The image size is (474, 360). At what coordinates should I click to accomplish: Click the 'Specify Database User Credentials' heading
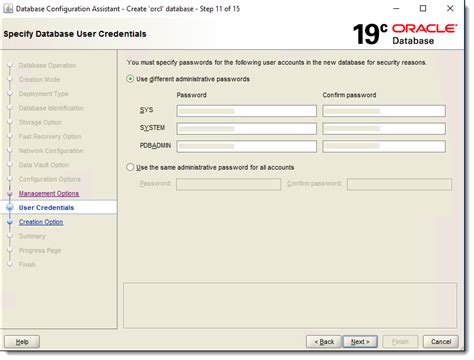tap(75, 34)
